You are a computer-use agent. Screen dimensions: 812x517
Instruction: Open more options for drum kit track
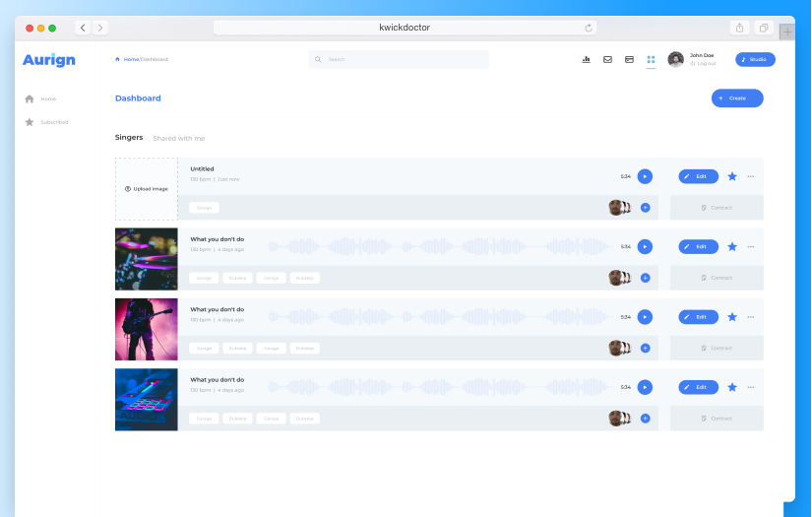tap(751, 246)
